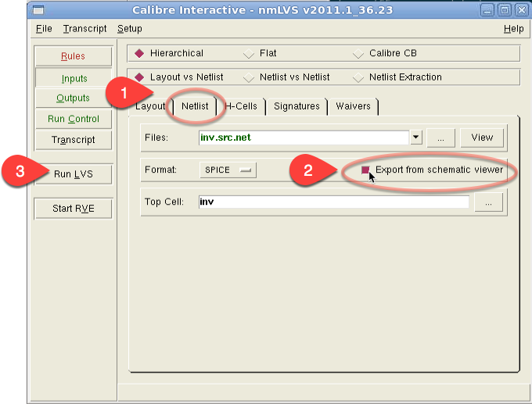This screenshot has height=404, width=532.
Task: Select Netlist Extraction mode
Action: pos(358,77)
